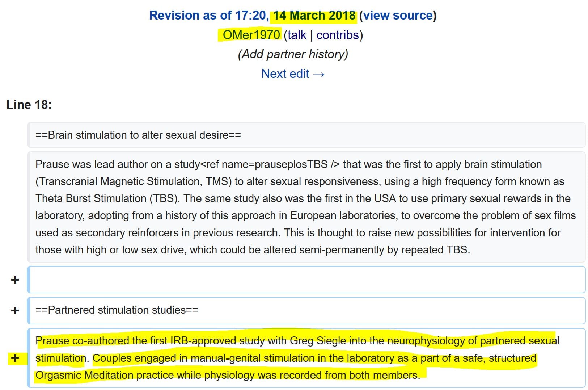View the editor's contribs link

(x=337, y=35)
